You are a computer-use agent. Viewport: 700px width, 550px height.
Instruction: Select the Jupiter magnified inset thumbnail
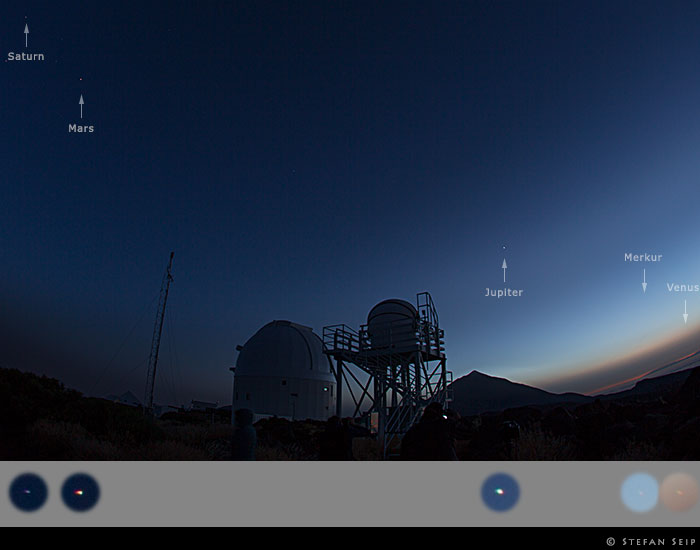point(500,492)
